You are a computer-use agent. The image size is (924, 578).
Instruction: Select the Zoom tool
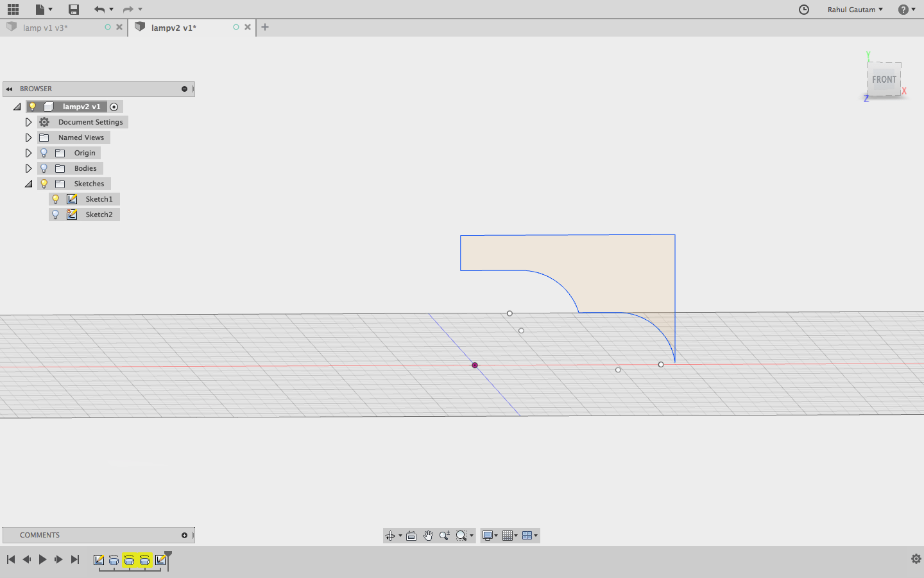[444, 536]
